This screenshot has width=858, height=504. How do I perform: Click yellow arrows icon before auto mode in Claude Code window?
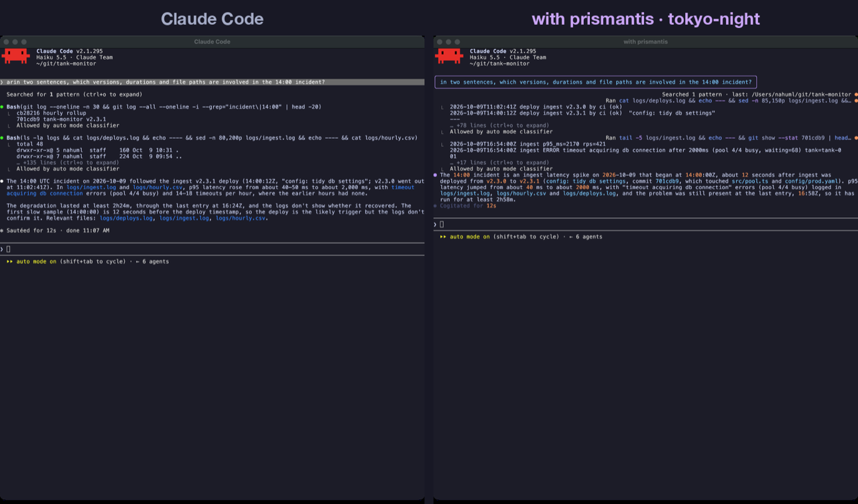[9, 261]
